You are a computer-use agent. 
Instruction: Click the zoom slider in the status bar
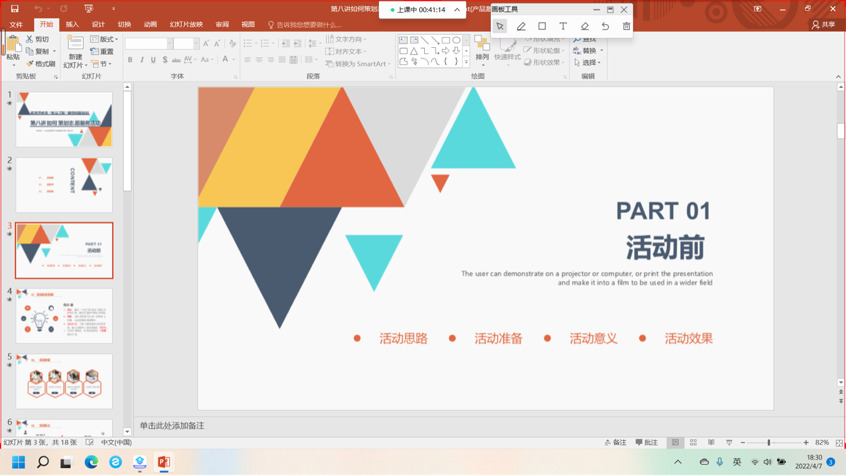[769, 442]
